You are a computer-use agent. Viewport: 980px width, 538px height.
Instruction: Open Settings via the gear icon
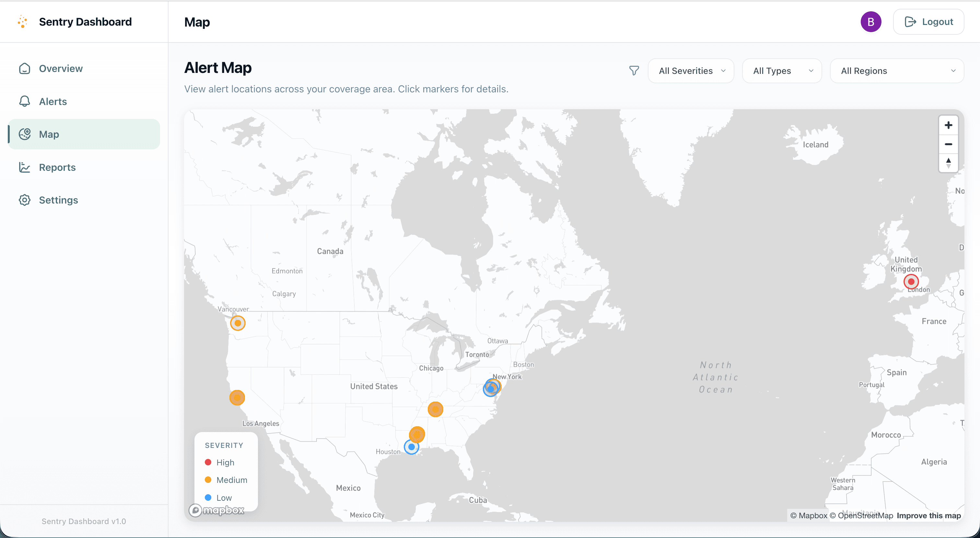click(x=24, y=200)
